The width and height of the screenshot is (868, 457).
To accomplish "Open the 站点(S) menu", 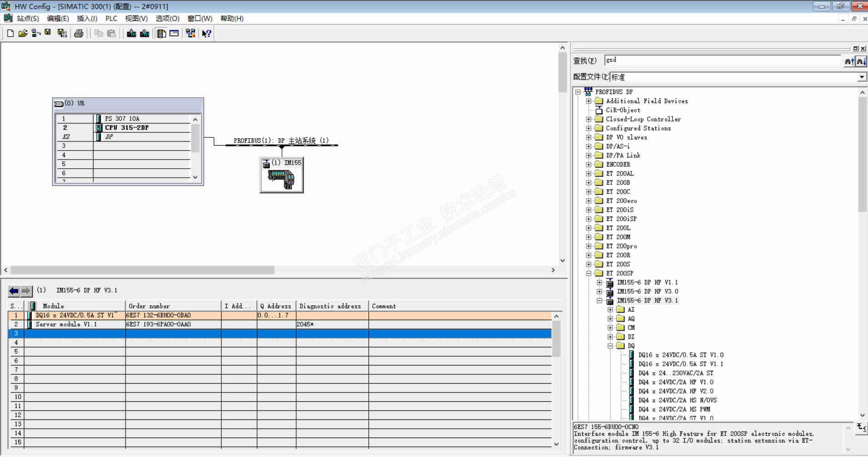I will click(28, 19).
